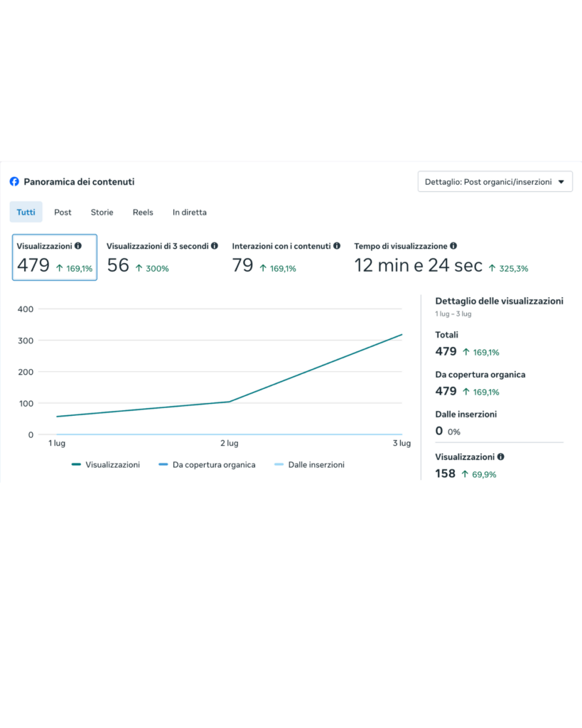Select the Visualizzazioni di 3 secondi metric
Viewport: 582px width, 728px height.
[162, 257]
